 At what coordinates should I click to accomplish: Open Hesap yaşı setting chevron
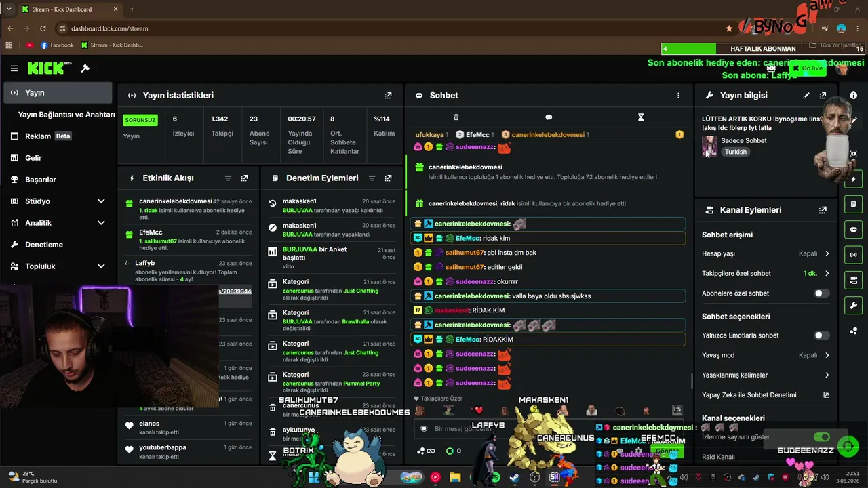(x=827, y=253)
